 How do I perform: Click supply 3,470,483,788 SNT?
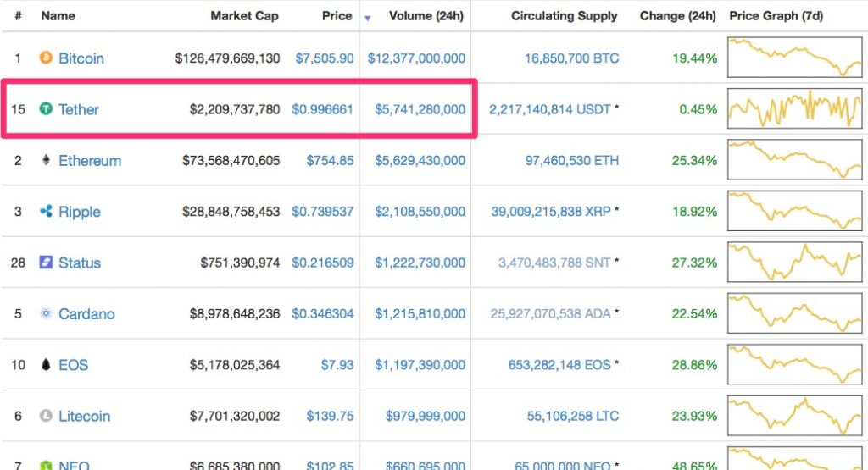(x=554, y=263)
